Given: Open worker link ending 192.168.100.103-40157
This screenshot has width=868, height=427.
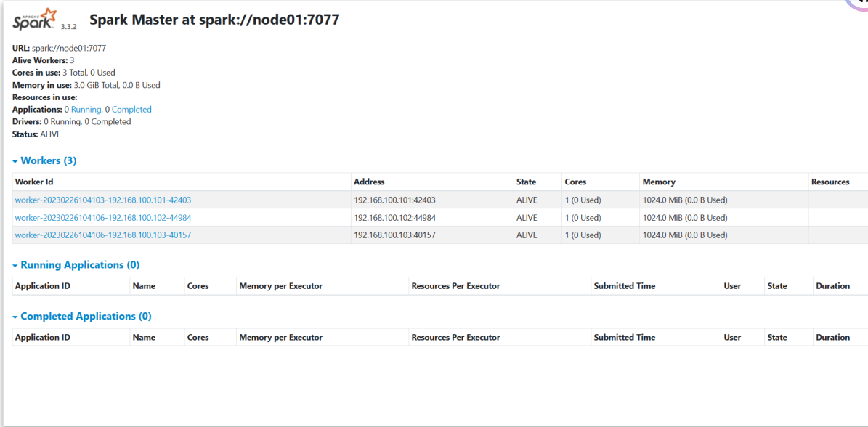Looking at the screenshot, I should click(103, 235).
